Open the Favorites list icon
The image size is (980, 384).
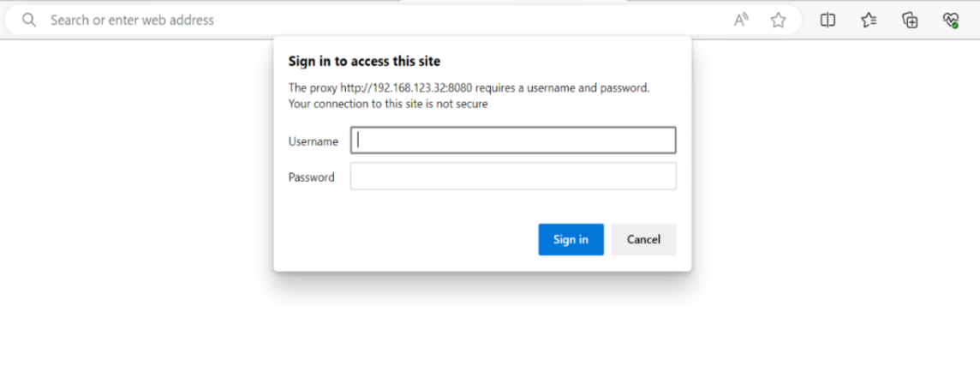869,20
